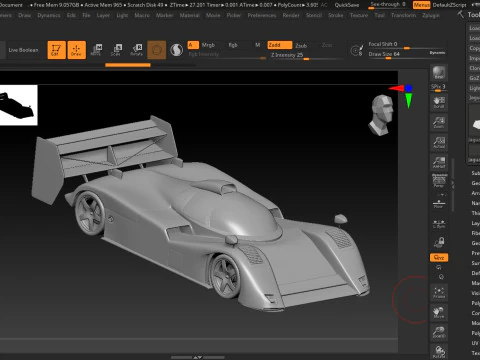This screenshot has width=480, height=360.
Task: Switch to the Rotate transform tool
Action: click(x=136, y=50)
